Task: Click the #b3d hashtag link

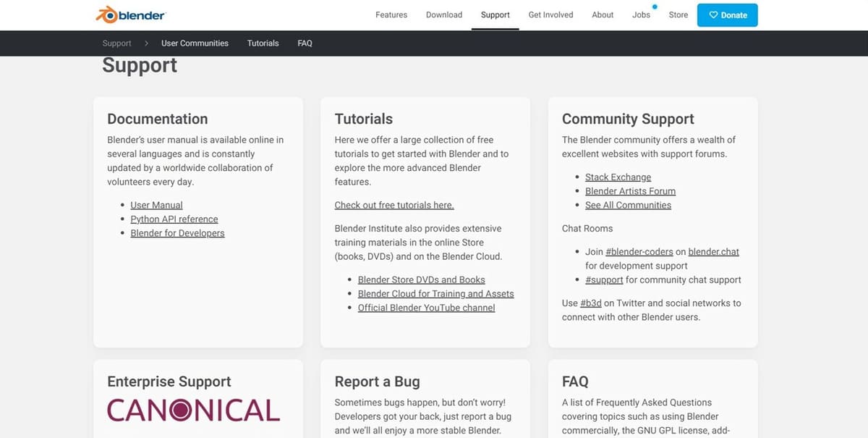Action: click(x=591, y=303)
